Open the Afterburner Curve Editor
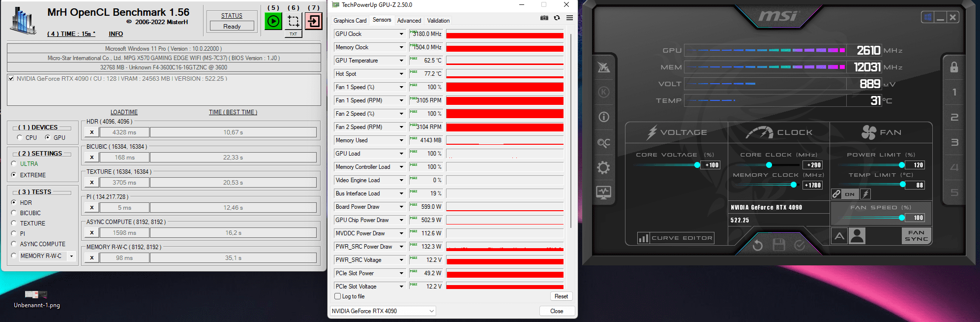Image resolution: width=980 pixels, height=322 pixels. click(x=676, y=238)
